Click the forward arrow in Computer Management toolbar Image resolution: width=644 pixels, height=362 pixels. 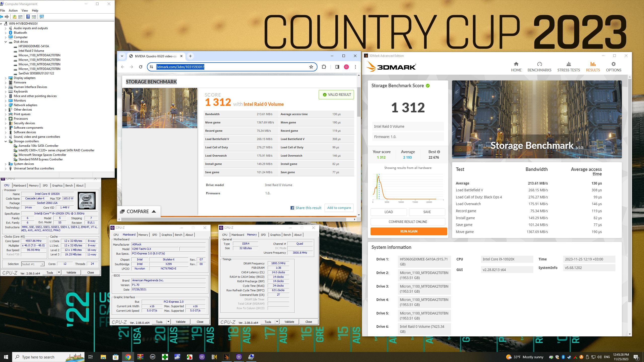pos(7,17)
